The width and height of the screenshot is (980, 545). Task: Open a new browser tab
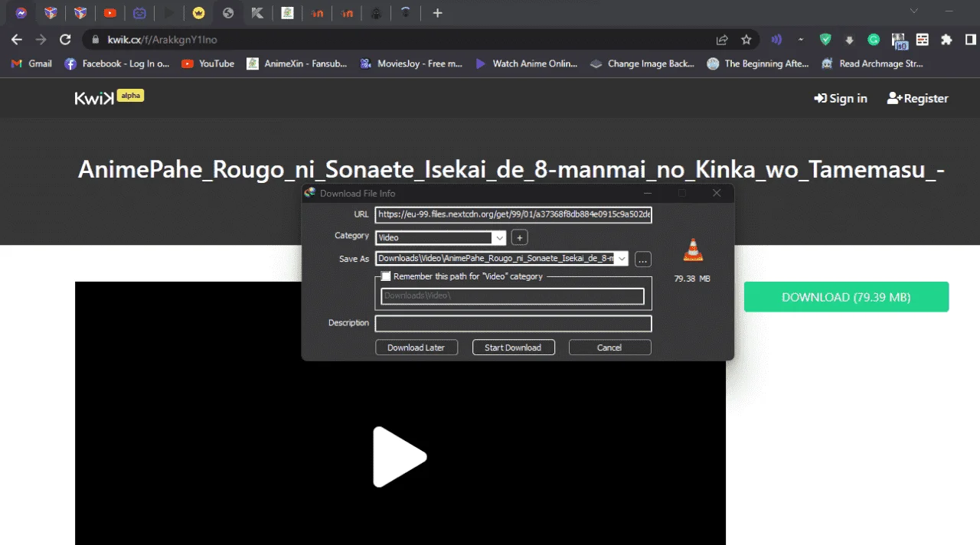pos(437,13)
